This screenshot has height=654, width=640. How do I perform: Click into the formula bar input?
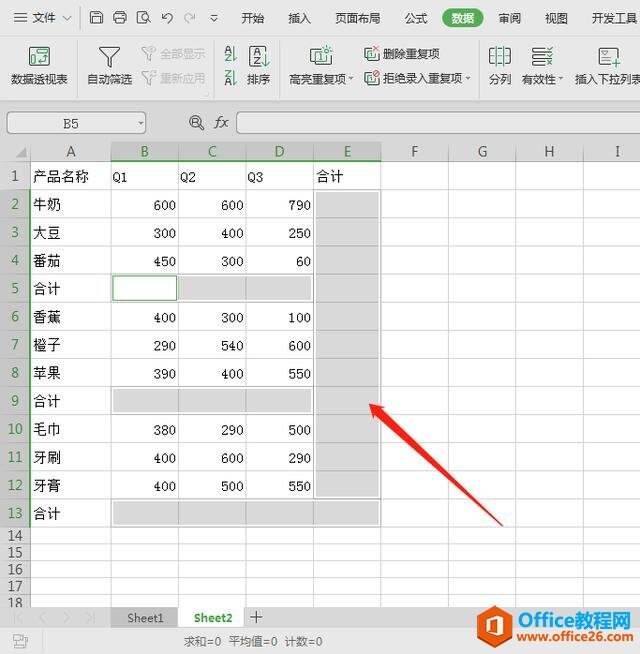(x=438, y=123)
